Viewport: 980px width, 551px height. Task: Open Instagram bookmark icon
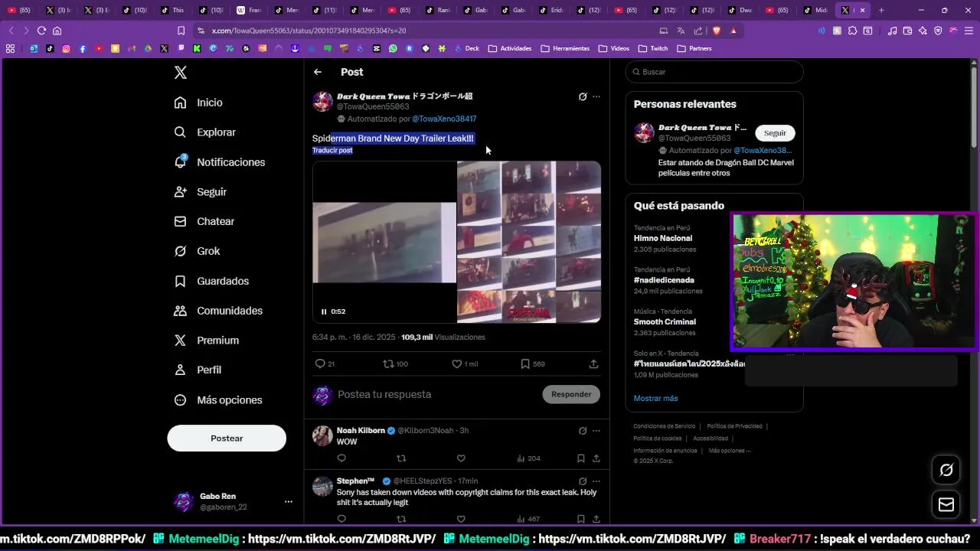click(x=66, y=48)
